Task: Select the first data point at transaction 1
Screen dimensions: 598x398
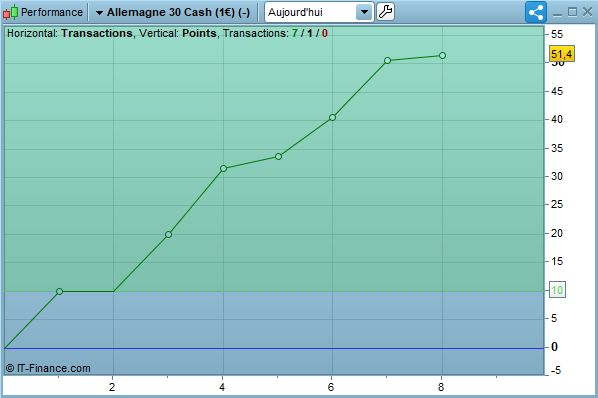Action: coord(59,292)
